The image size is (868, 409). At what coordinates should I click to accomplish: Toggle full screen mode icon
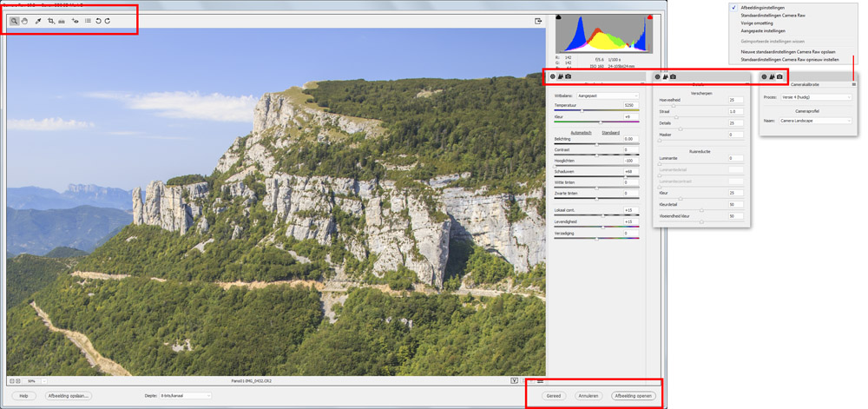[x=538, y=21]
